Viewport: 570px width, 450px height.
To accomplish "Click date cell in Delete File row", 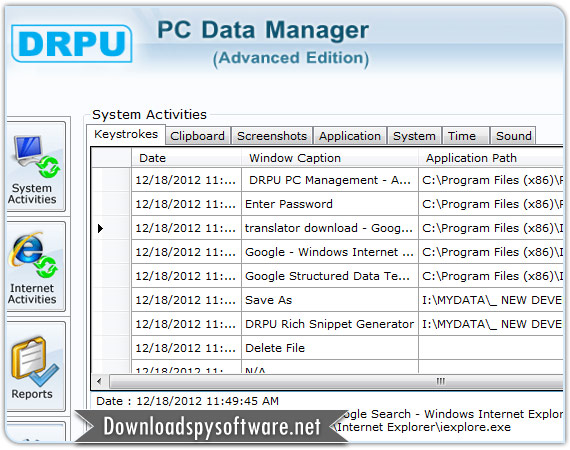I will (x=186, y=348).
